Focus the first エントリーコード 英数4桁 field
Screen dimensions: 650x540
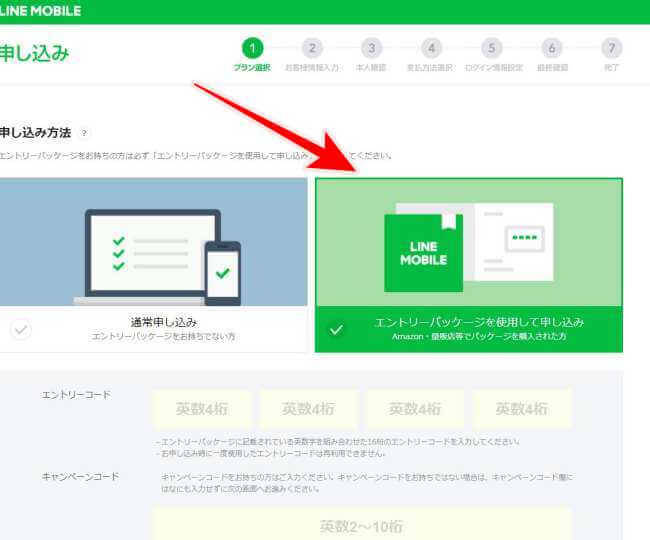pyautogui.click(x=202, y=409)
